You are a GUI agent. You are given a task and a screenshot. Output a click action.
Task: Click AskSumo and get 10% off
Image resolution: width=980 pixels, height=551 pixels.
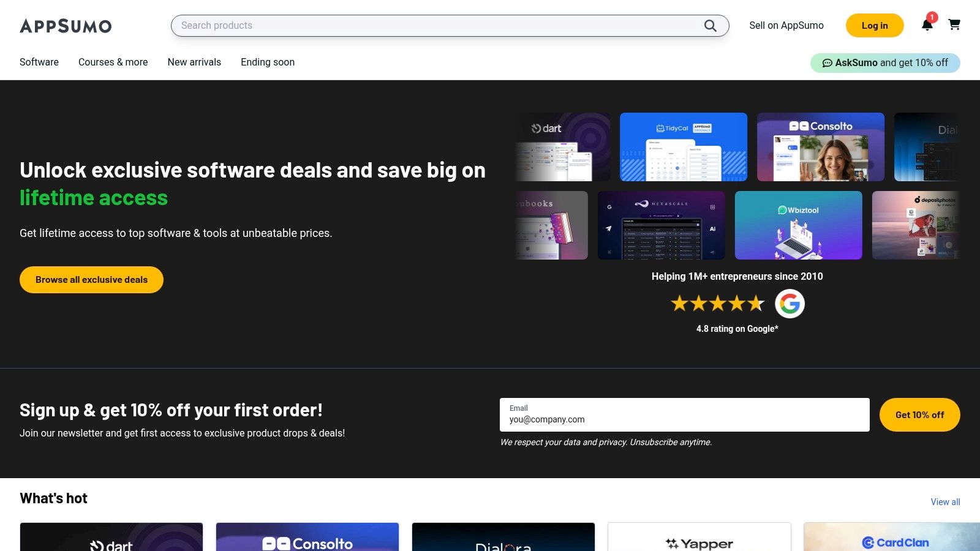pyautogui.click(x=885, y=62)
